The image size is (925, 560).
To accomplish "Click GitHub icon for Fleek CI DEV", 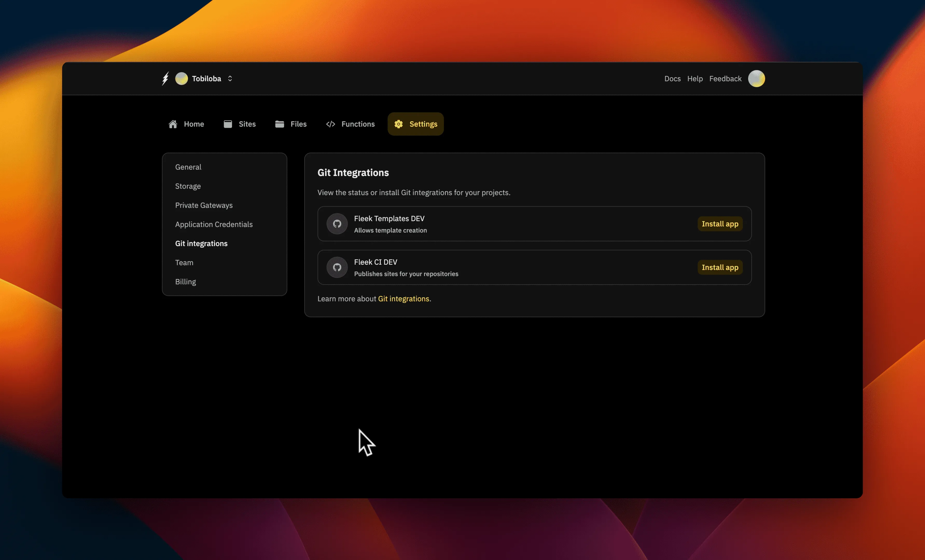I will (x=337, y=268).
